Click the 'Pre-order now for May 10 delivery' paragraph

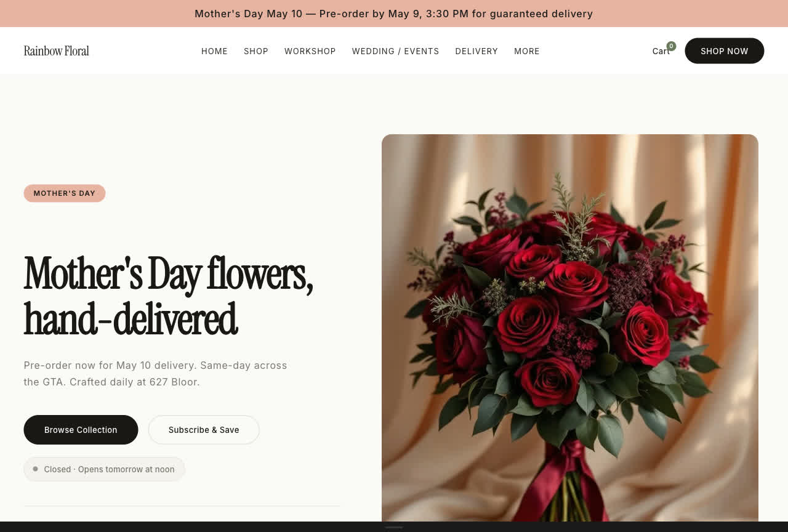click(155, 374)
